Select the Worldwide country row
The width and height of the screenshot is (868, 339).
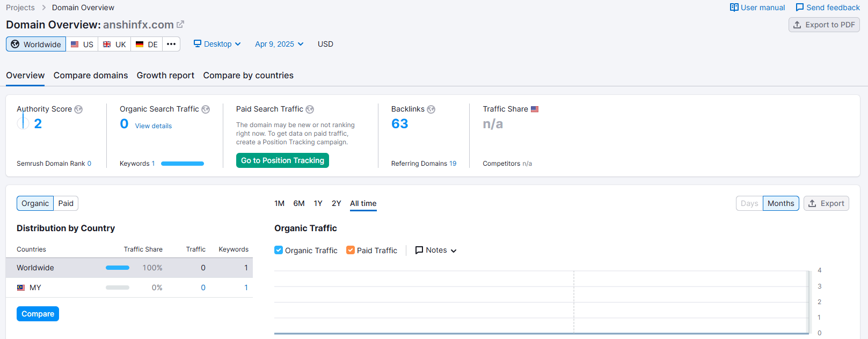pyautogui.click(x=129, y=268)
